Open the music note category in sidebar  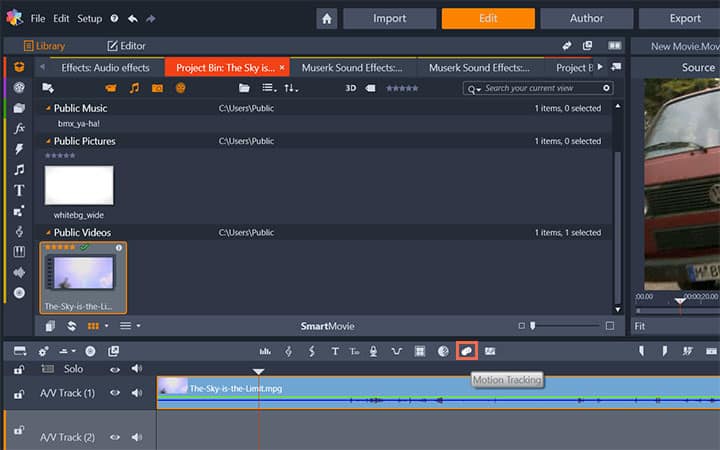pyautogui.click(x=19, y=169)
